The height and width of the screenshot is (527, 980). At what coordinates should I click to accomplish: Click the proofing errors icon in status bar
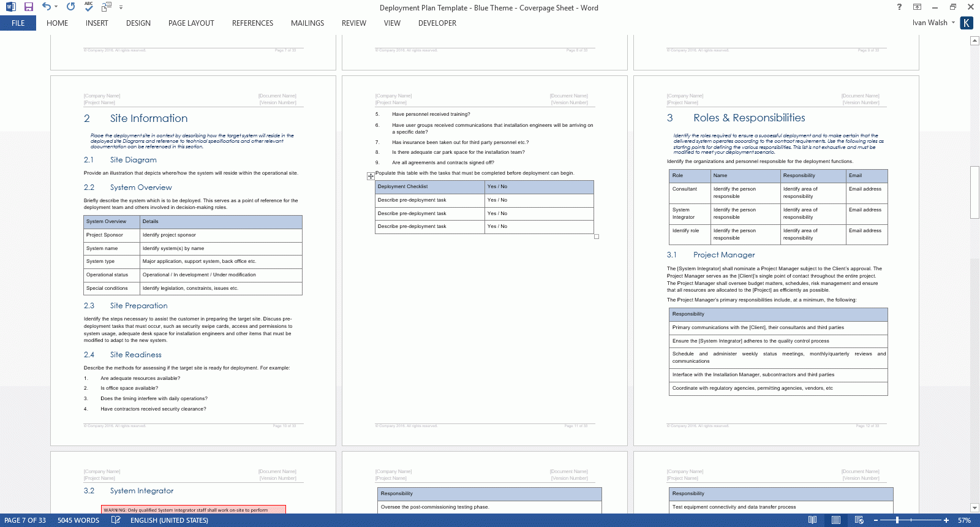pos(116,520)
